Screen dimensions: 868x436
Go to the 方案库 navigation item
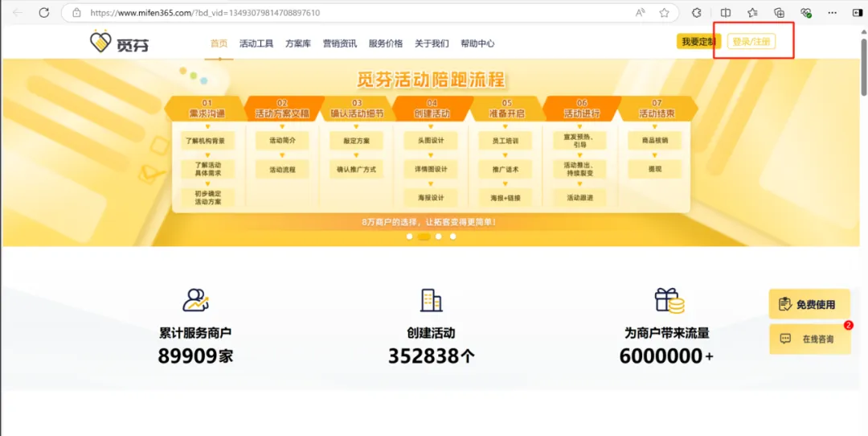[297, 43]
